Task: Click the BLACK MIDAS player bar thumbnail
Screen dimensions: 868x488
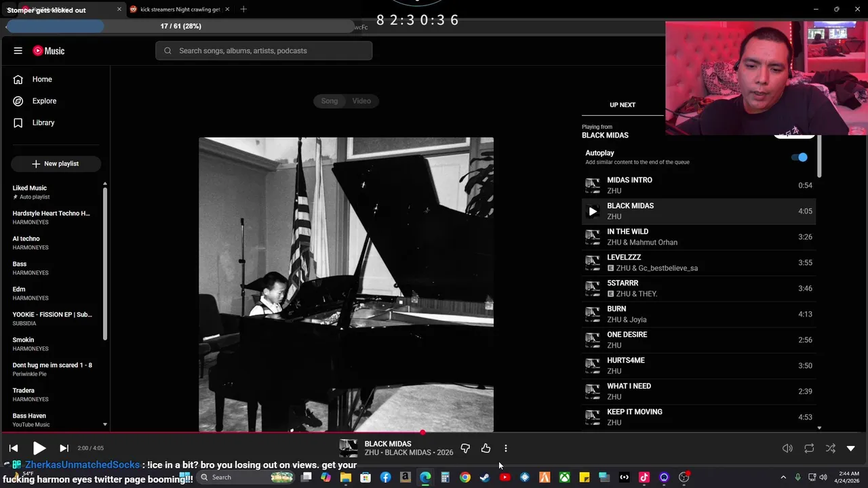Action: click(349, 448)
